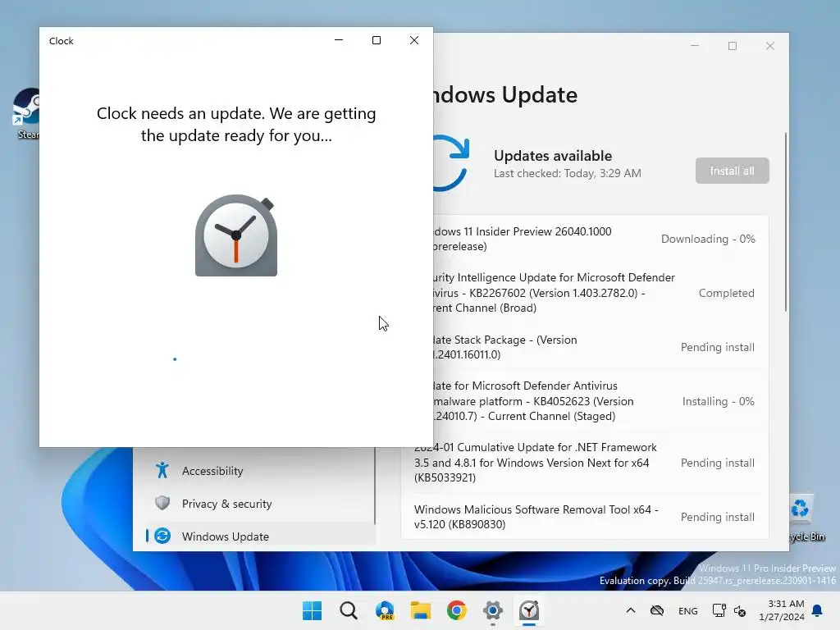Click the Windows Update page heading
Viewport: 840px width, 630px height.
click(505, 95)
